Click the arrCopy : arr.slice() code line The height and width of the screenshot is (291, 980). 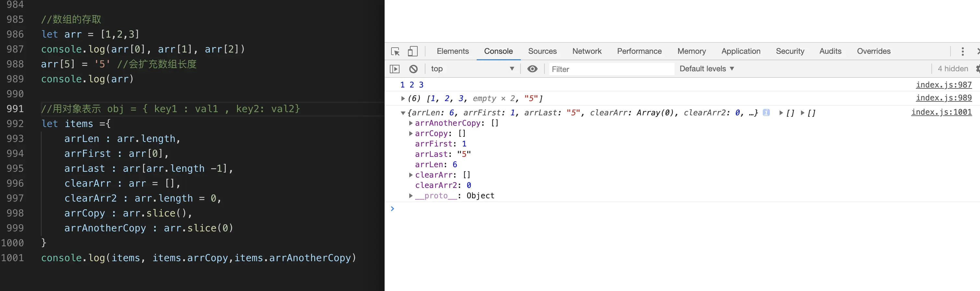[128, 213]
